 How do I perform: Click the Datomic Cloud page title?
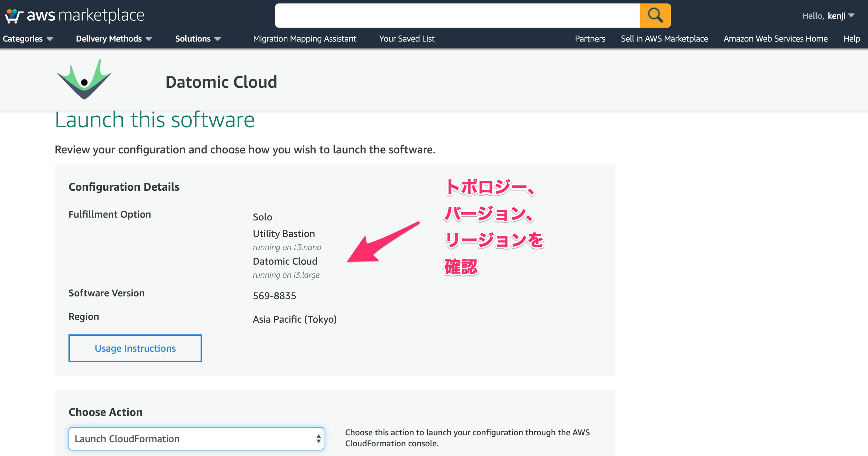click(221, 82)
